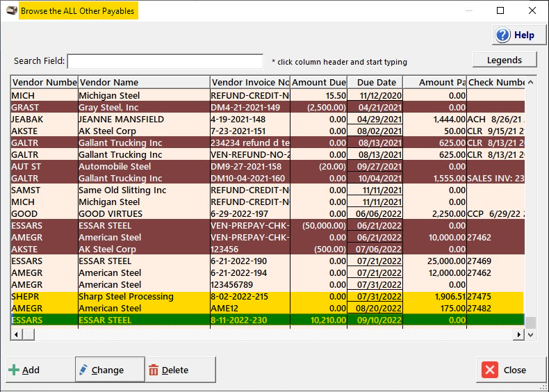The width and height of the screenshot is (549, 392).
Task: Click the window icon in title bar
Action: tap(12, 10)
